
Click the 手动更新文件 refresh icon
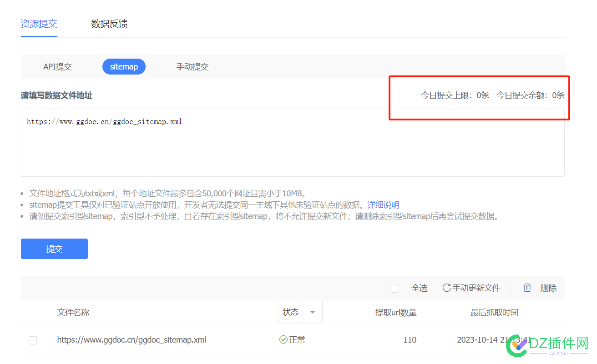[446, 288]
